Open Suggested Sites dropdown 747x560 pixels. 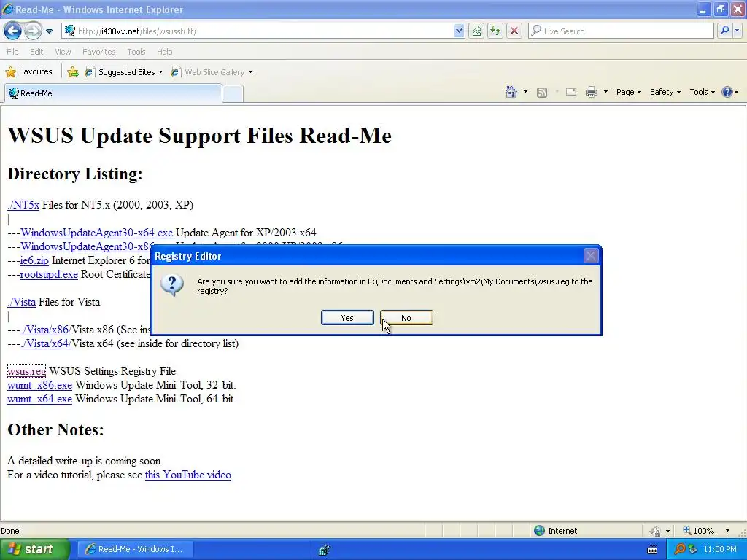(x=124, y=72)
